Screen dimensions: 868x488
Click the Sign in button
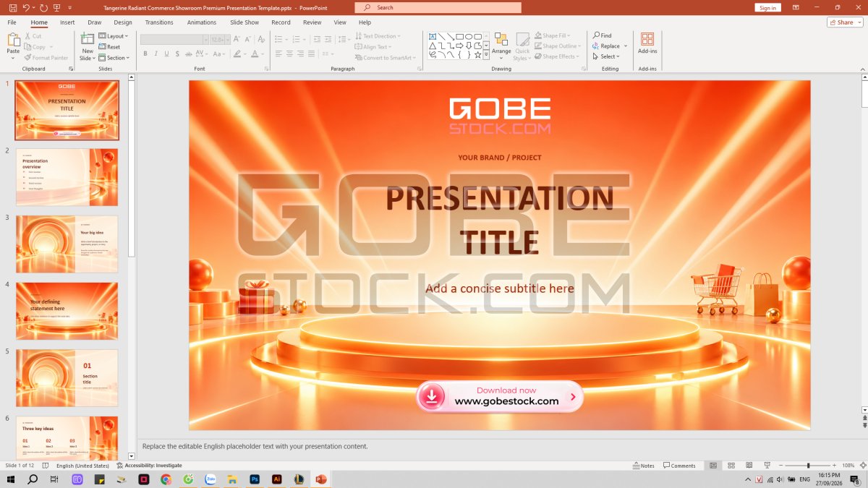coord(767,8)
